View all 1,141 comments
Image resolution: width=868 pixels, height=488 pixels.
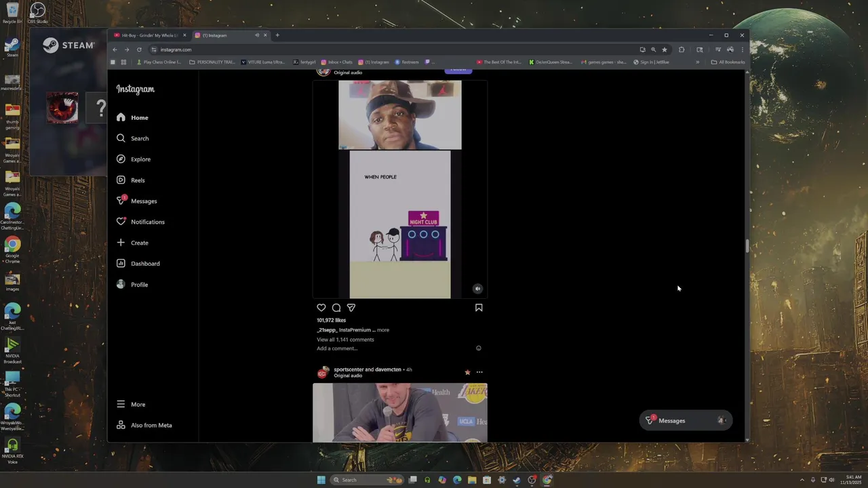[x=345, y=340]
